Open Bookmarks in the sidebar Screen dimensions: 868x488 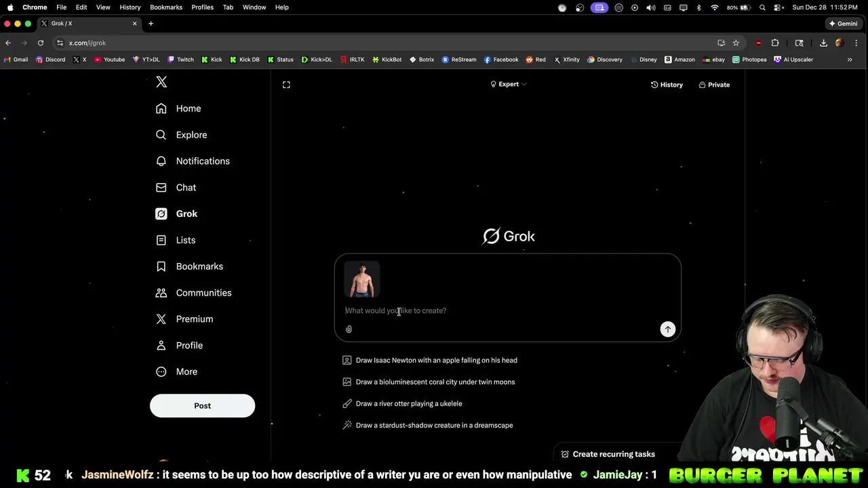coord(189,267)
